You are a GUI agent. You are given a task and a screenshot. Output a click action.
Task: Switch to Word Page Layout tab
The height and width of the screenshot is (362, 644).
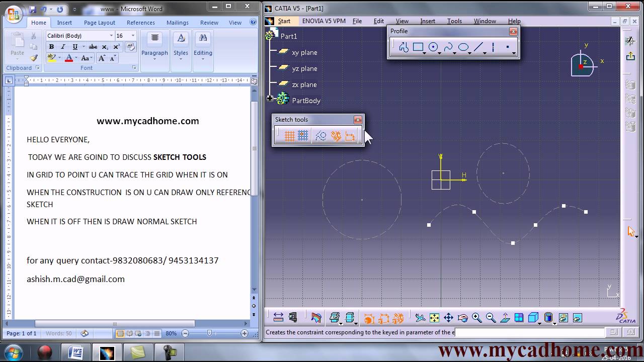coord(100,23)
